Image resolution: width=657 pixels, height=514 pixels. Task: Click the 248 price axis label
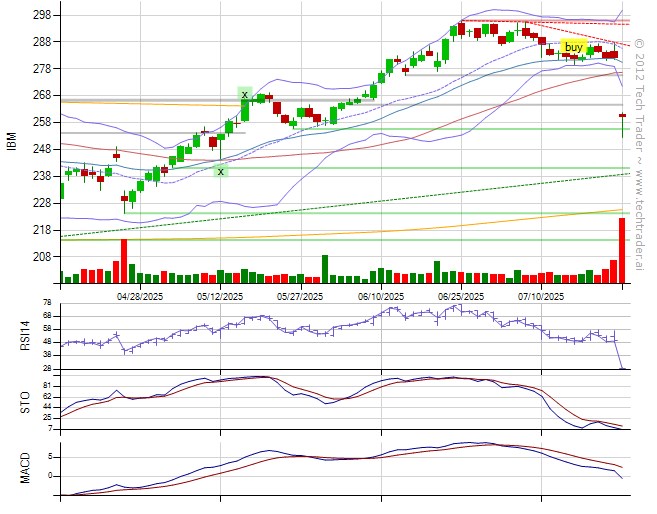tap(41, 150)
